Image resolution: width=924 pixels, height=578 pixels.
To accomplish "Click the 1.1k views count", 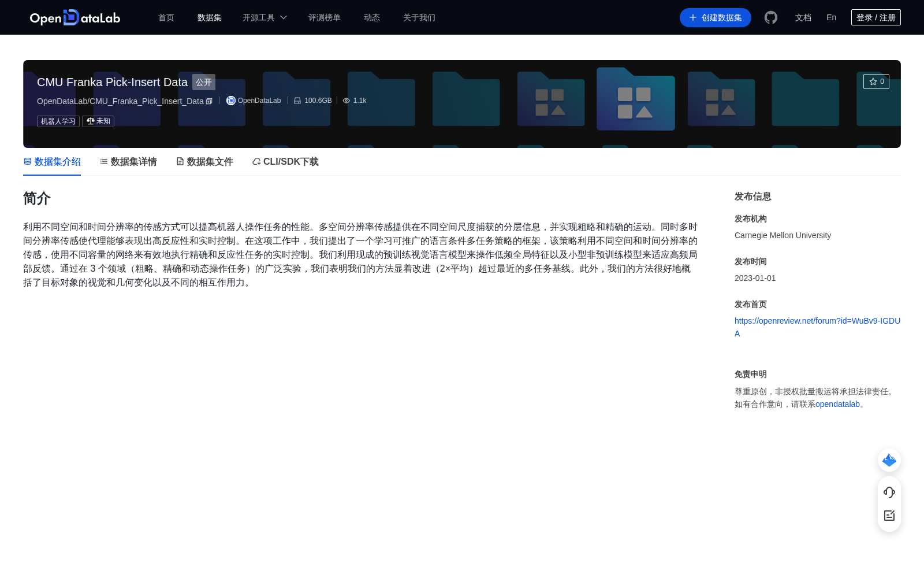I will point(360,101).
